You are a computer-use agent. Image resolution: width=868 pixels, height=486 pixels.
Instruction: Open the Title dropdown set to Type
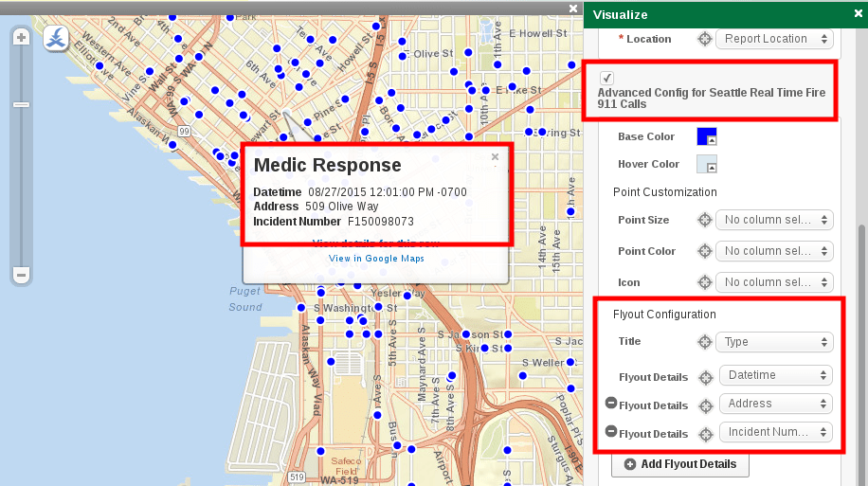click(x=774, y=342)
